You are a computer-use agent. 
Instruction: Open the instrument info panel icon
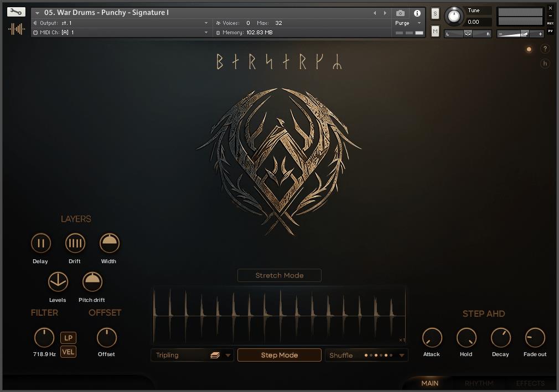click(x=417, y=13)
